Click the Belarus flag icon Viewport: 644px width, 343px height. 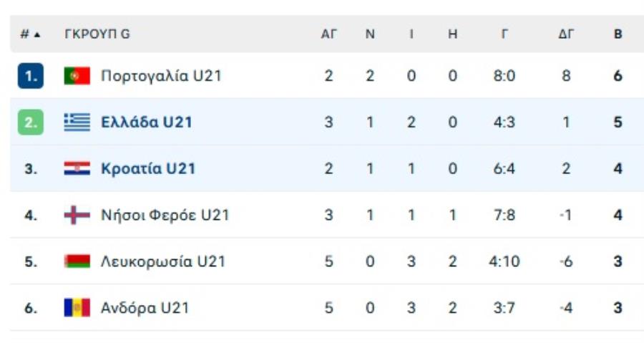(77, 261)
